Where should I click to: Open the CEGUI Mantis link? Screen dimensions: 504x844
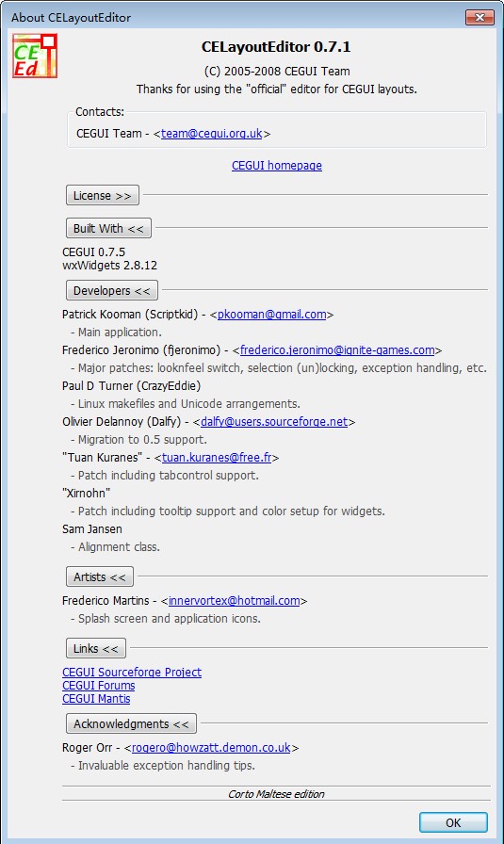pos(96,699)
